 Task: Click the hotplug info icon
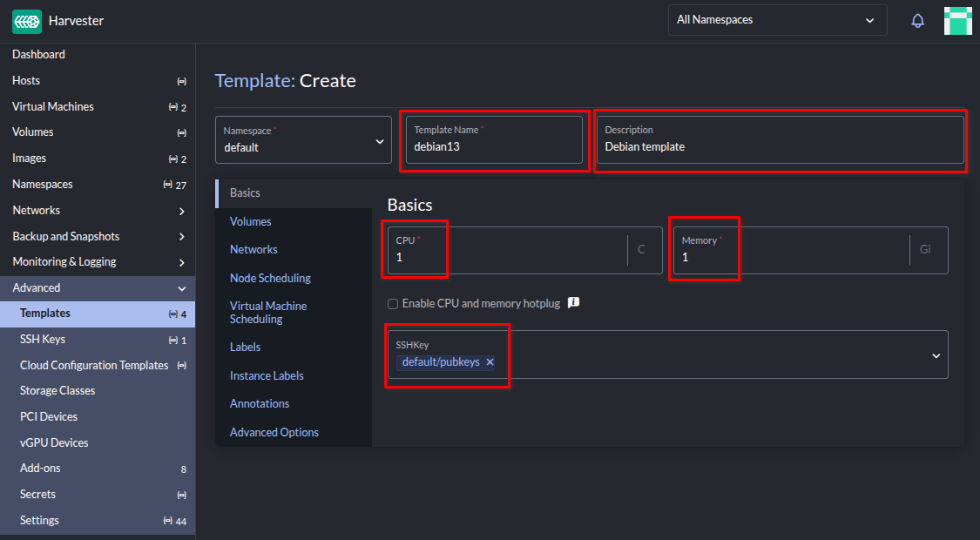point(573,303)
